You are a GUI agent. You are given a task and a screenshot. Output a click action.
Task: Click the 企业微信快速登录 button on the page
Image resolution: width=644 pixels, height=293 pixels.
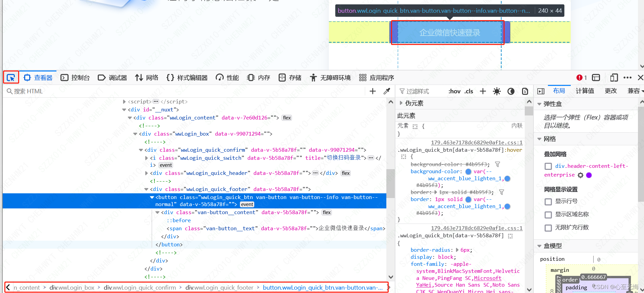(x=449, y=33)
